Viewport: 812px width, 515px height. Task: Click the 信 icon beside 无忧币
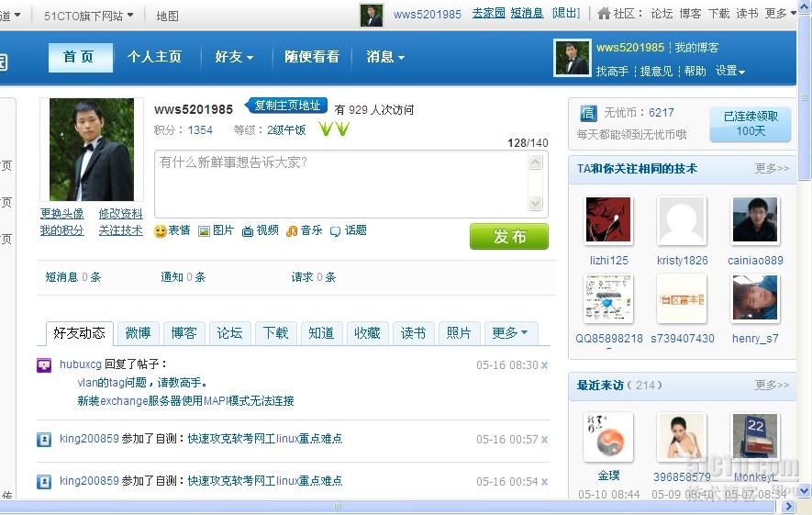tap(588, 112)
